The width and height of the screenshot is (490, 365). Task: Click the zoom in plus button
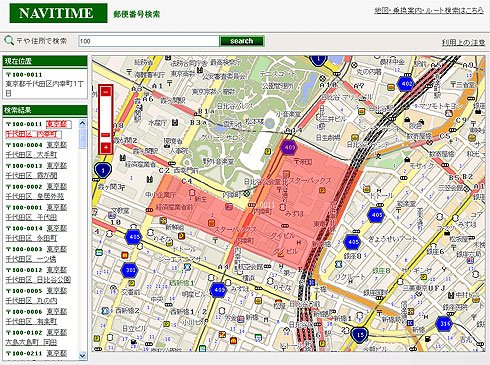[106, 147]
